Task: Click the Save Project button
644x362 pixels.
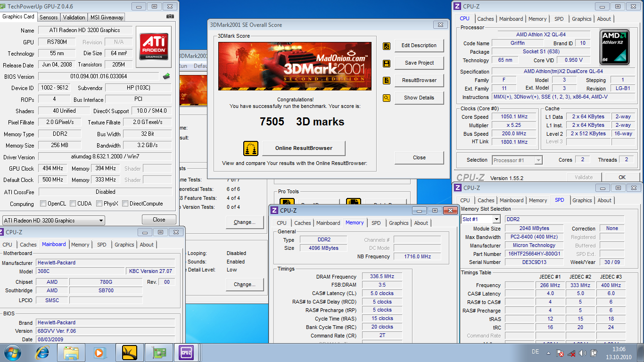Action: [x=419, y=63]
